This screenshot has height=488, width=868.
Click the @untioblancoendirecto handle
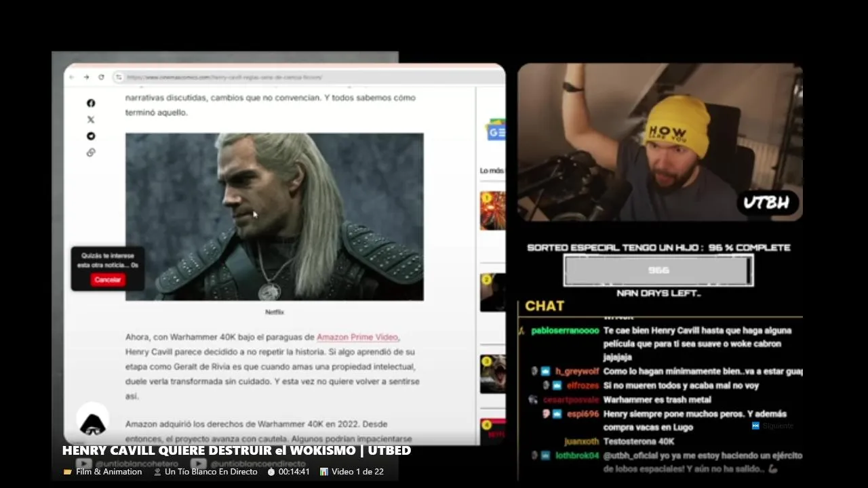(x=258, y=464)
